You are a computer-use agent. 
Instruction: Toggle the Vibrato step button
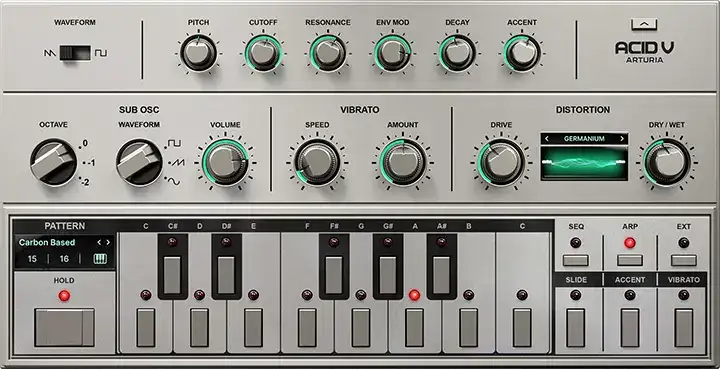[x=684, y=328]
